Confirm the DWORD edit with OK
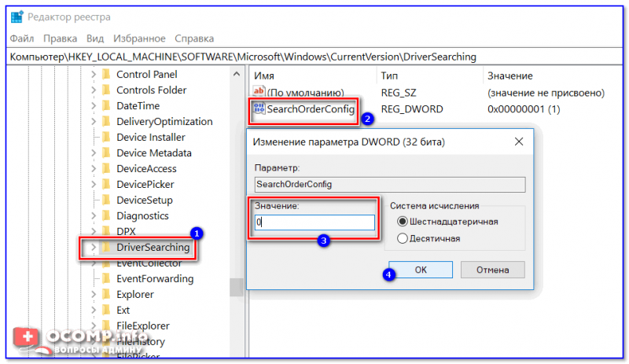Image resolution: width=629 pixels, height=364 pixels. pyautogui.click(x=421, y=270)
